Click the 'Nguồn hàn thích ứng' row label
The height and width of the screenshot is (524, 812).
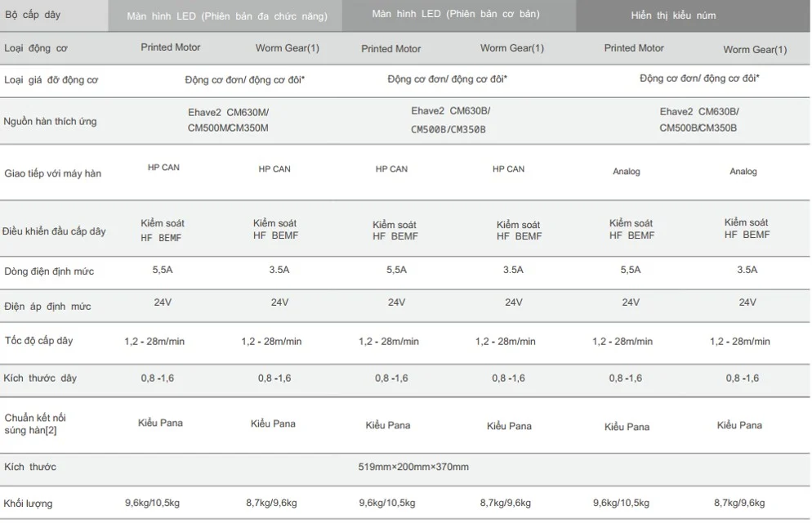[50, 121]
